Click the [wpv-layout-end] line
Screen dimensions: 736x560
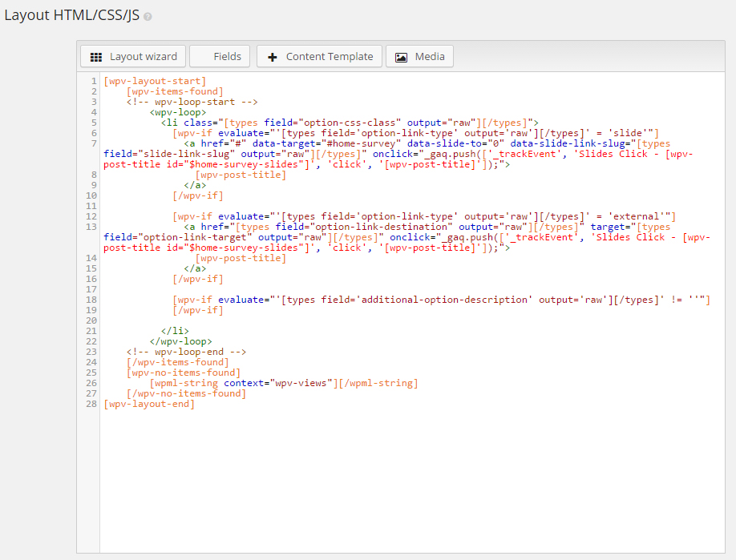tap(149, 404)
